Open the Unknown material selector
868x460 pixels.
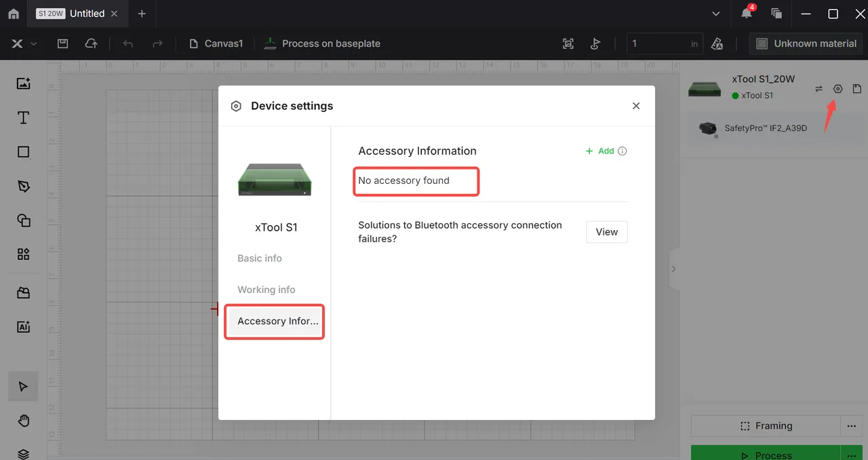coord(806,43)
